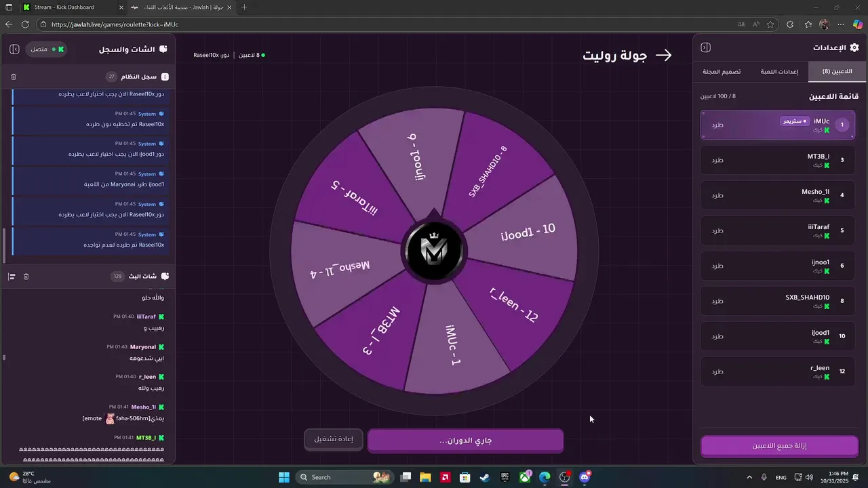
Task: Kick player iiiTaraf with طرد
Action: (717, 230)
